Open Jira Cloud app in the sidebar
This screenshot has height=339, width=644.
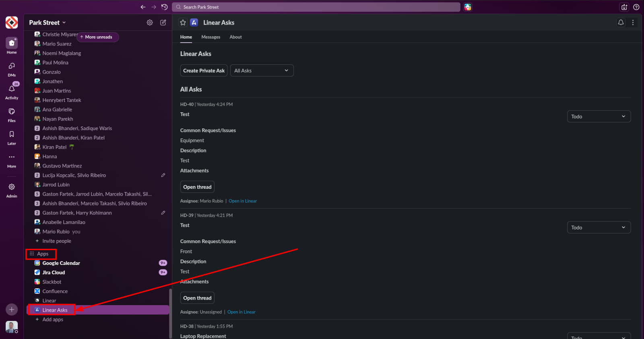coord(97,273)
